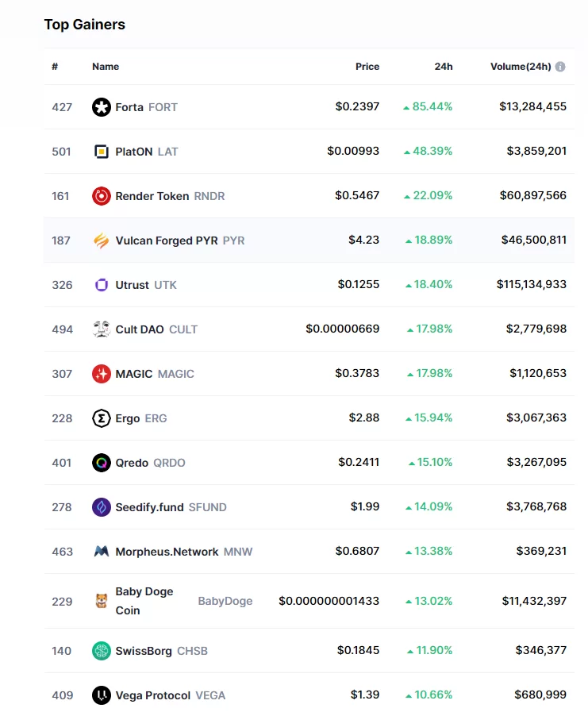The width and height of the screenshot is (588, 712).
Task: Open the SwissBorg CHSB link
Action: tap(161, 651)
